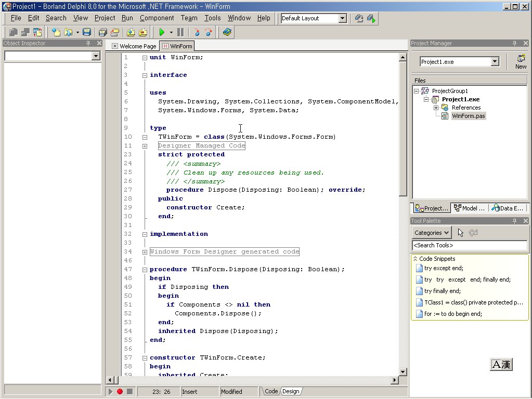
Task: Expand the References tree node
Action: 436,108
